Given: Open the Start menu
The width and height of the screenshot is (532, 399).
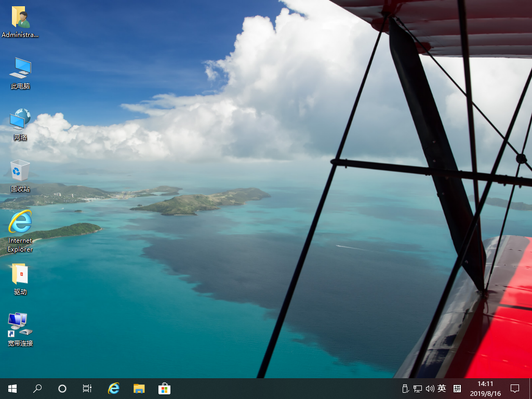Looking at the screenshot, I should [12, 388].
